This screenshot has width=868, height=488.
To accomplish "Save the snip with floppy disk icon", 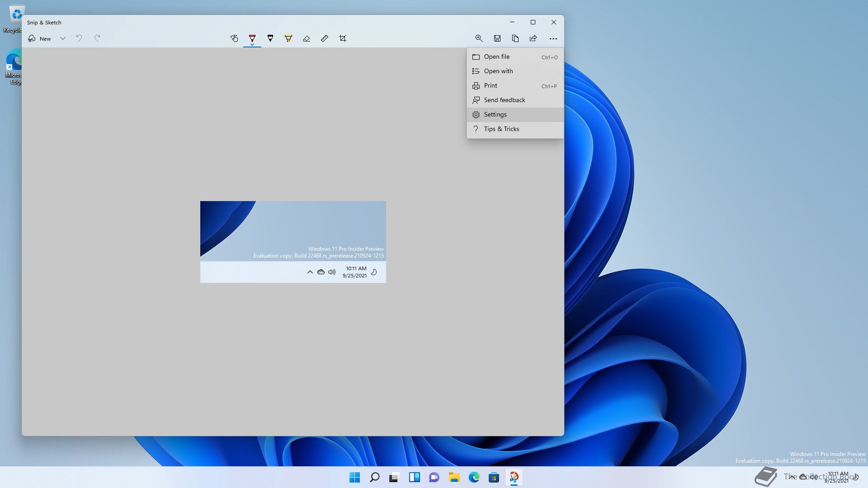I will pyautogui.click(x=497, y=38).
